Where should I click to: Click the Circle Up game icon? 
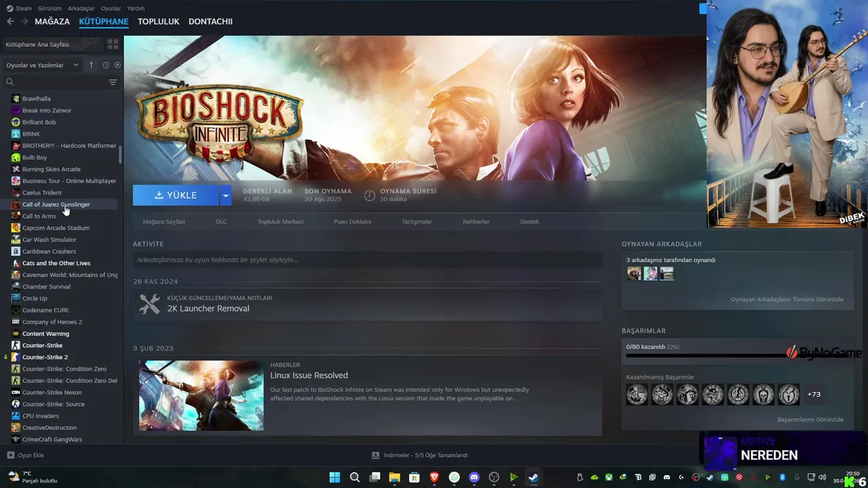[16, 298]
